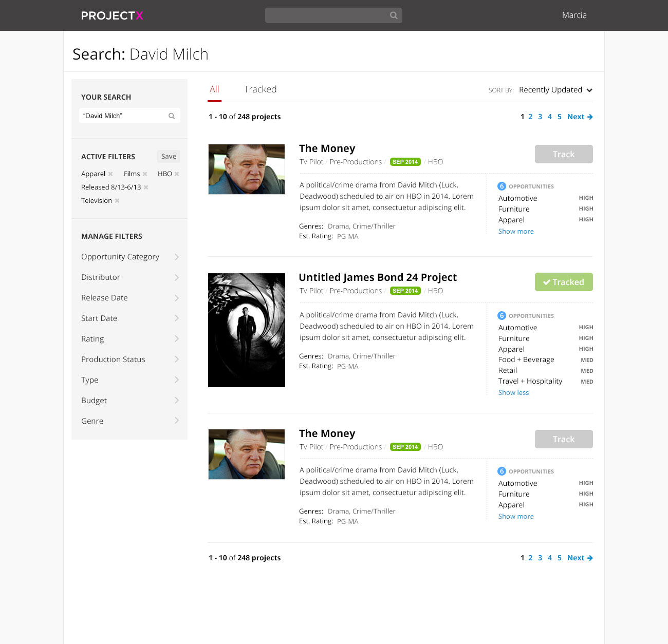The width and height of the screenshot is (668, 644).
Task: Untrack the James Bond 24 project
Action: [x=564, y=282]
